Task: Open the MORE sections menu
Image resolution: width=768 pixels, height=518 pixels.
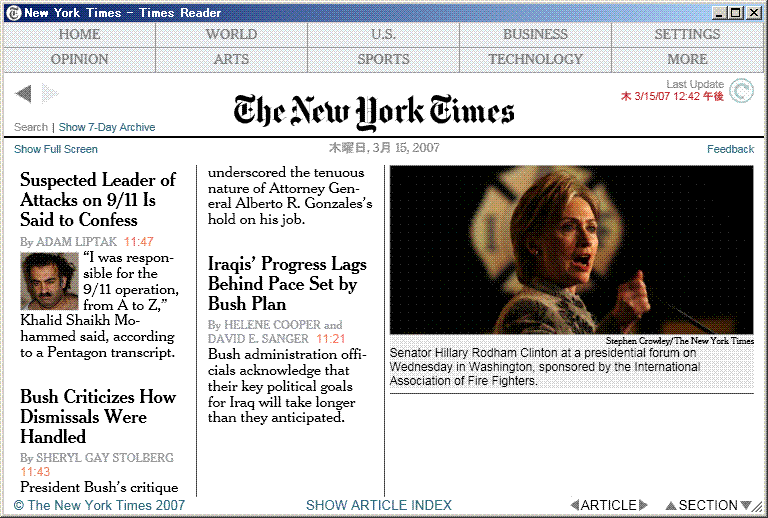Action: click(x=687, y=59)
